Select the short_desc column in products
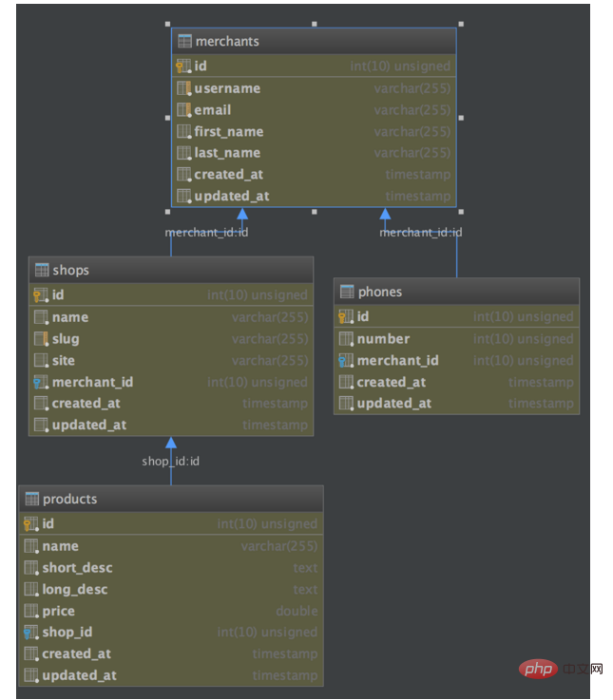Screen dimensions: 613x700 [x=171, y=568]
